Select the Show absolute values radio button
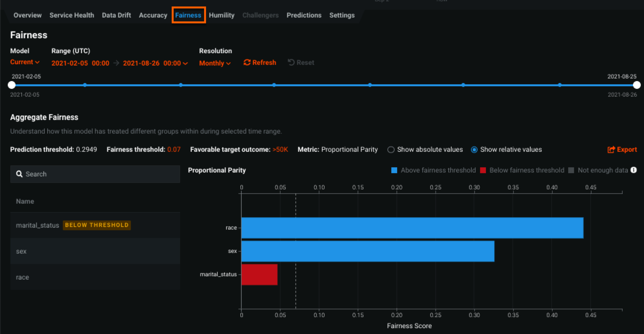 pyautogui.click(x=391, y=150)
